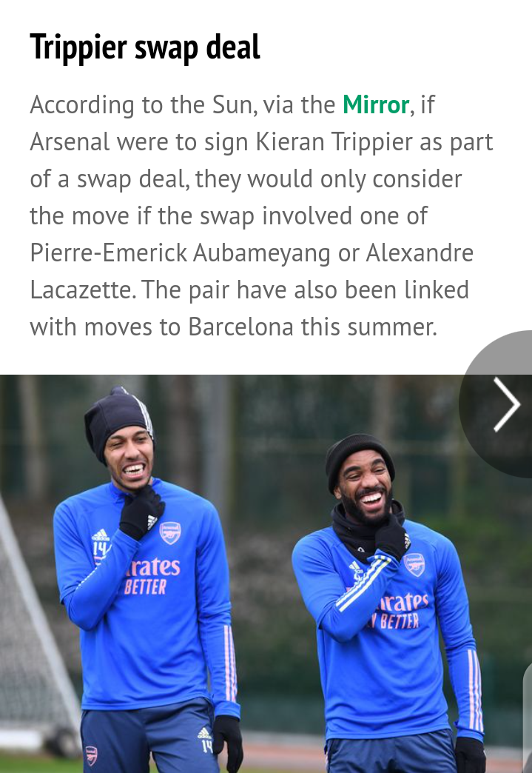532x773 pixels.
Task: Click number 14 on left player's shorts
Action: tap(206, 747)
